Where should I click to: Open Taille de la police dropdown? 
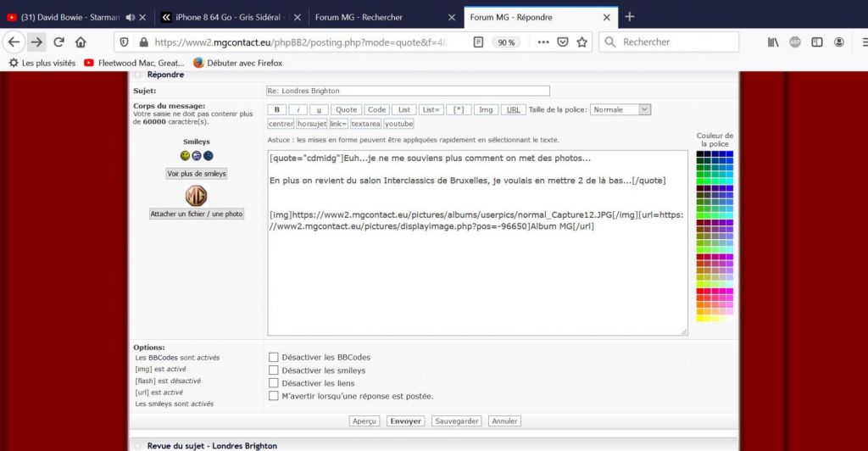coord(620,109)
